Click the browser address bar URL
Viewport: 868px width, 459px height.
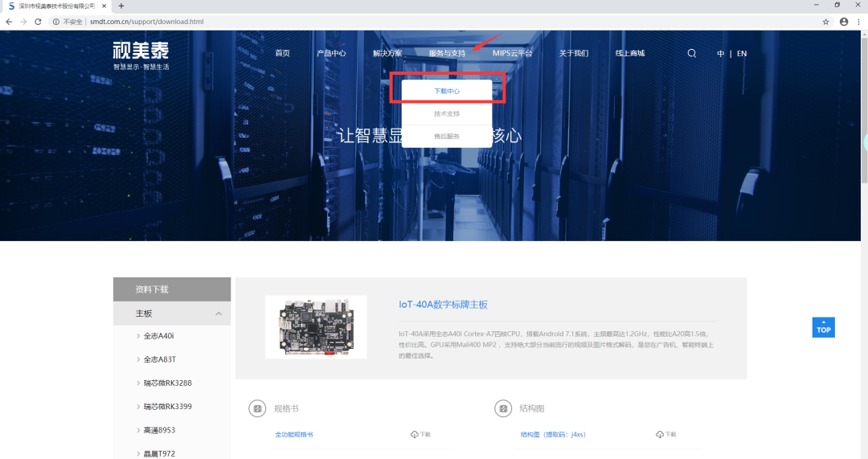click(147, 22)
